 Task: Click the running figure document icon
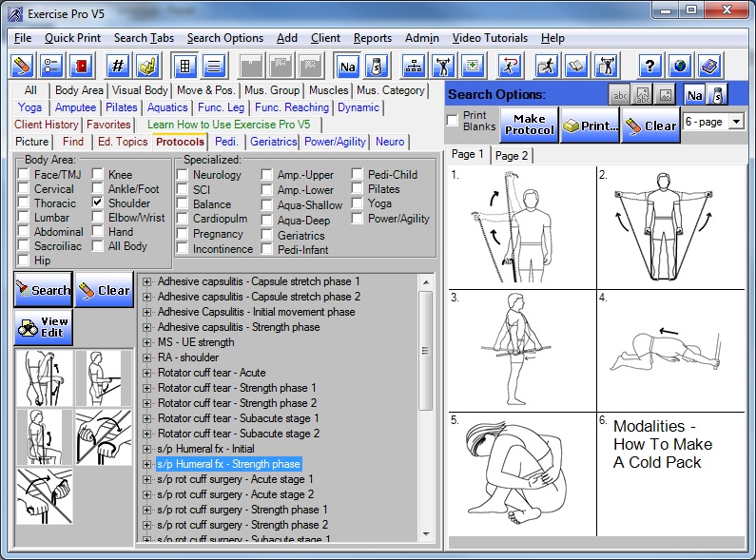click(x=547, y=66)
